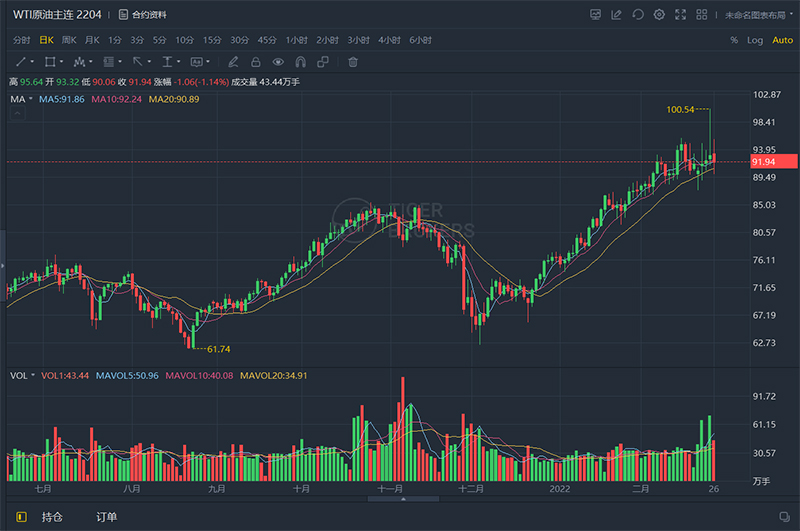Refresh the chart with the reload icon
800x531 pixels.
coord(637,15)
